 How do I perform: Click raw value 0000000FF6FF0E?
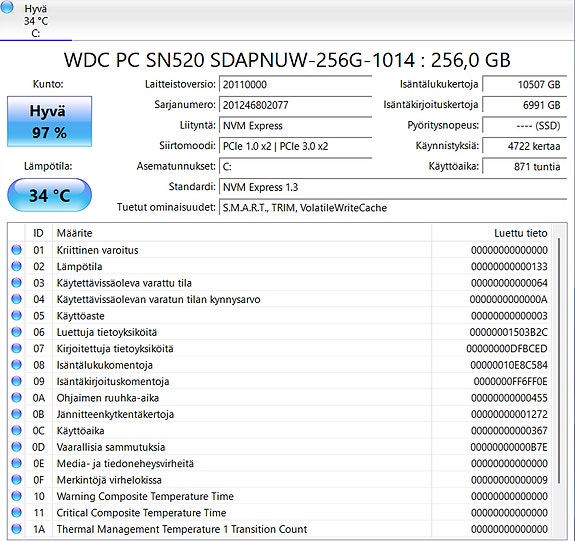(510, 382)
